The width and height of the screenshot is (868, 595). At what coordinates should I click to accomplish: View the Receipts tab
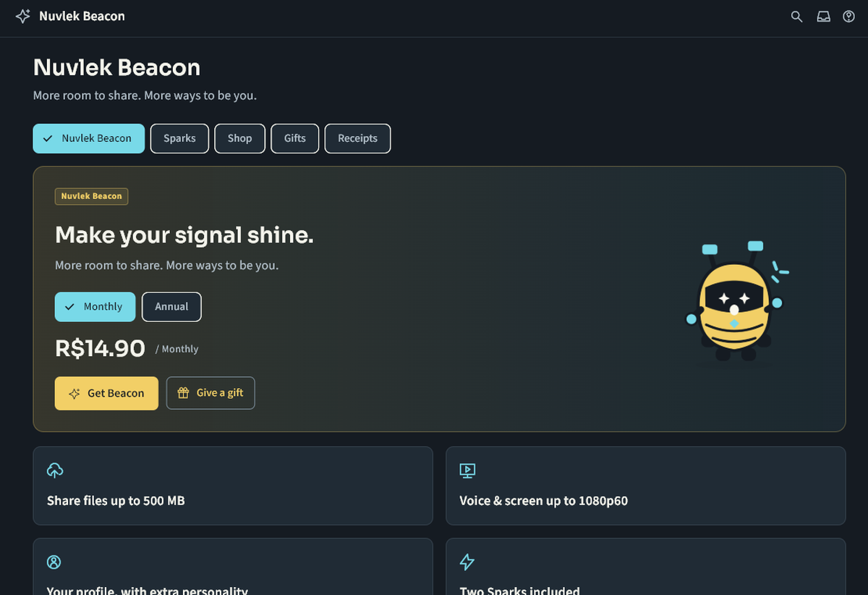[x=358, y=138]
